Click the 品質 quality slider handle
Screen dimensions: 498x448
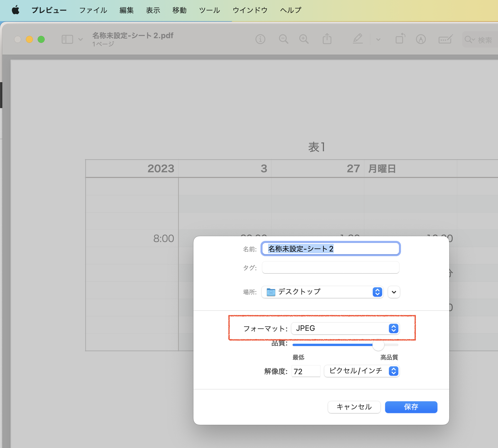point(378,345)
